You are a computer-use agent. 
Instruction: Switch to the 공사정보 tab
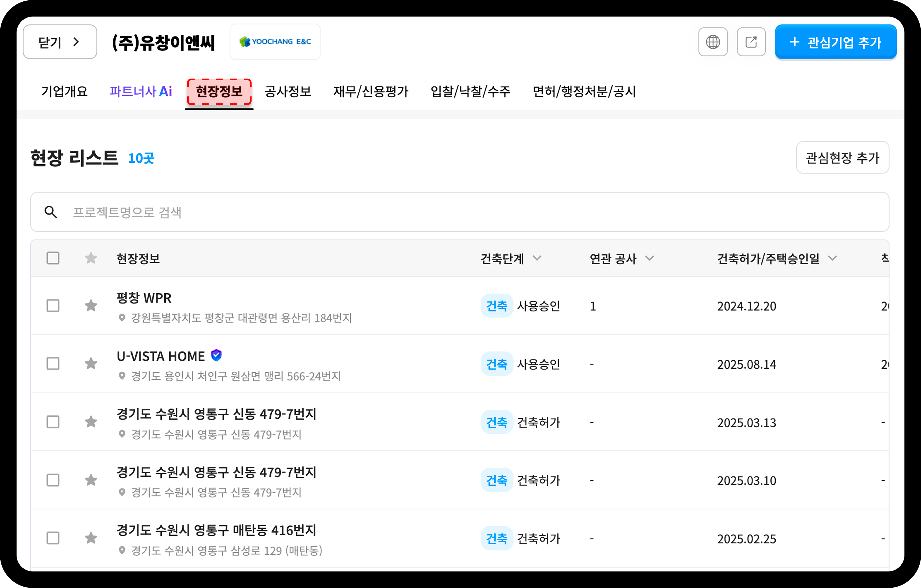288,91
